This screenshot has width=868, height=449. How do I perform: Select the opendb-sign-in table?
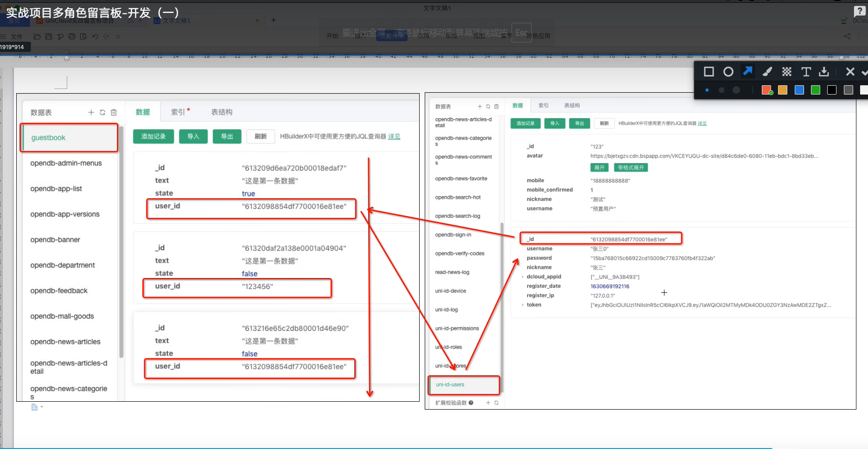click(x=453, y=235)
